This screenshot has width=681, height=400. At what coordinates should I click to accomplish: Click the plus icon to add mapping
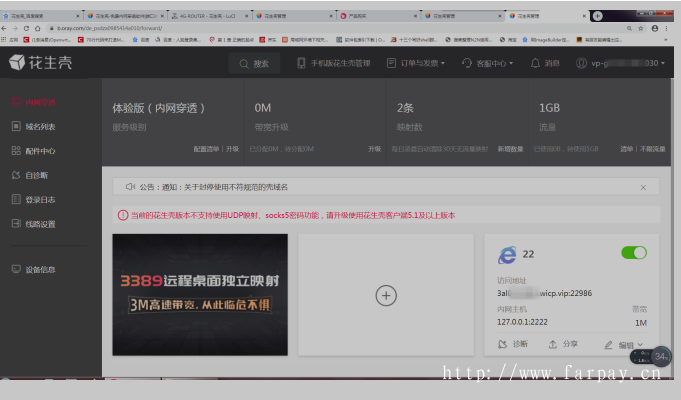coord(386,295)
